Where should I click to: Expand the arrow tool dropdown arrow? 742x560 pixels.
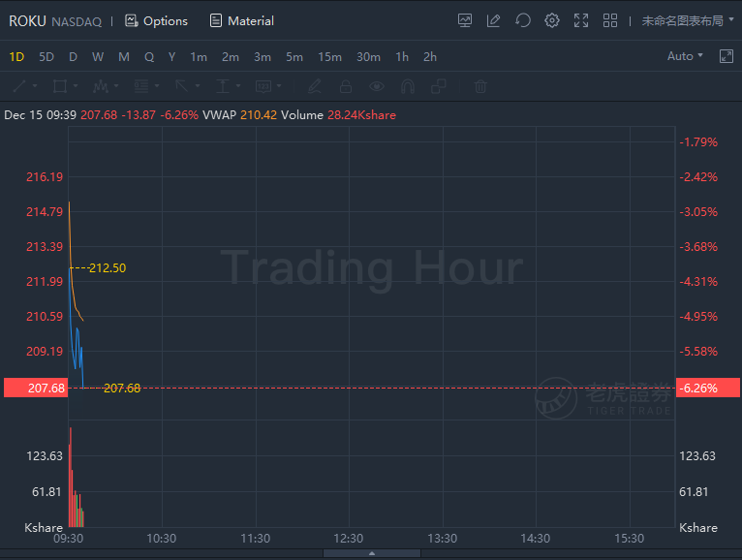pyautogui.click(x=198, y=86)
